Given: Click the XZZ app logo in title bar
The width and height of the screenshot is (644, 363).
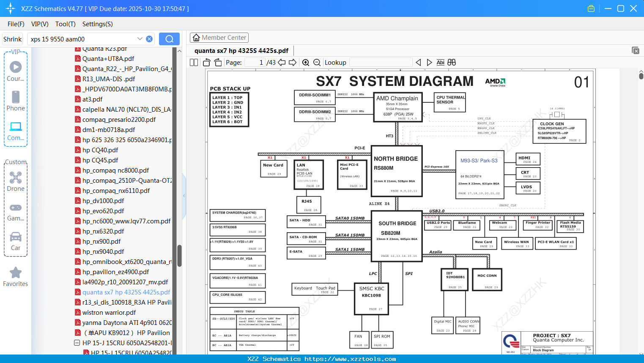Looking at the screenshot, I should 11,8.
